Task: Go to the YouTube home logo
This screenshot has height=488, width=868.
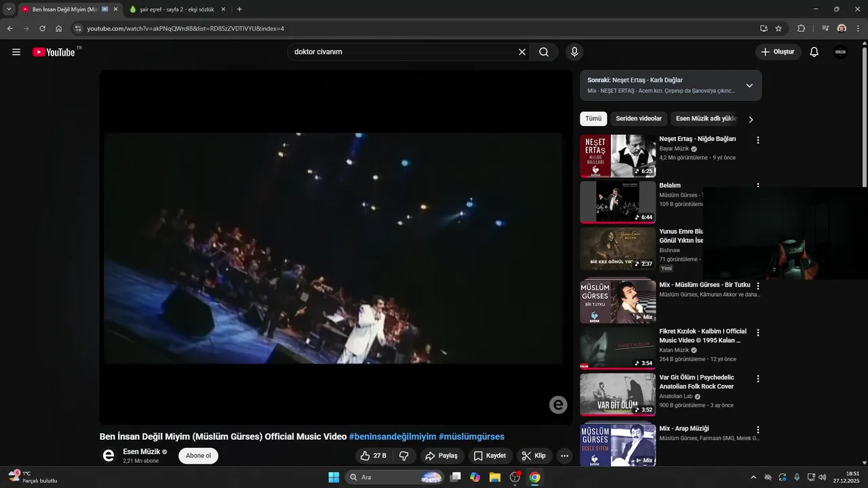Action: 54,52
